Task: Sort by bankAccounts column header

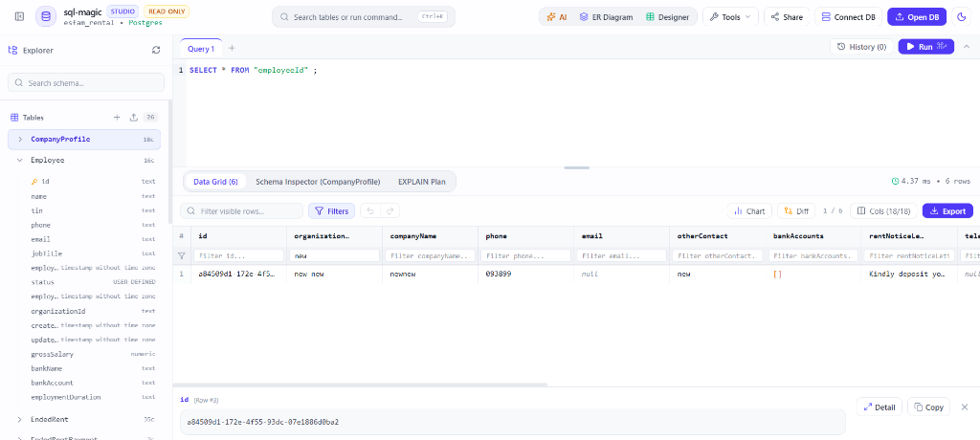Action: [813, 236]
